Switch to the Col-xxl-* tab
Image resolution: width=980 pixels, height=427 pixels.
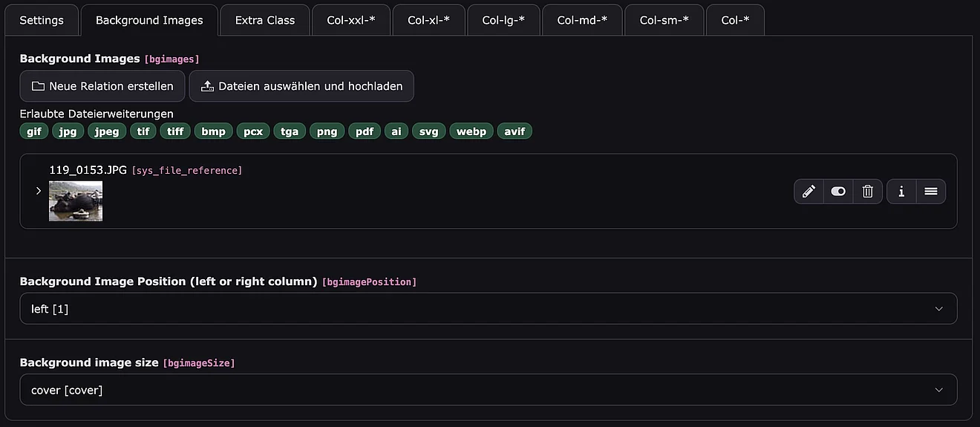pyautogui.click(x=351, y=20)
